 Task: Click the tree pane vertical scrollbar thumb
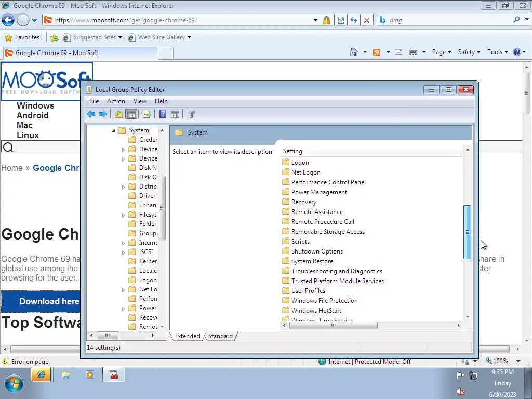[x=162, y=208]
